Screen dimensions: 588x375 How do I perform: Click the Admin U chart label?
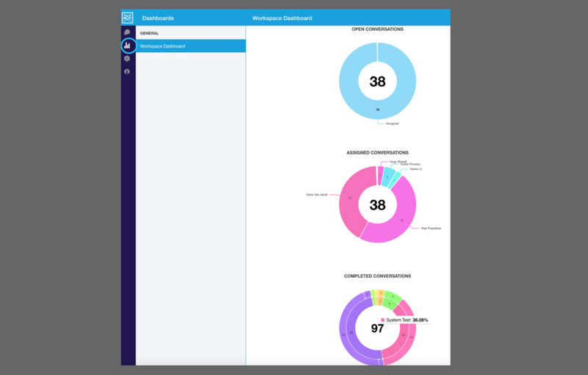(x=415, y=169)
